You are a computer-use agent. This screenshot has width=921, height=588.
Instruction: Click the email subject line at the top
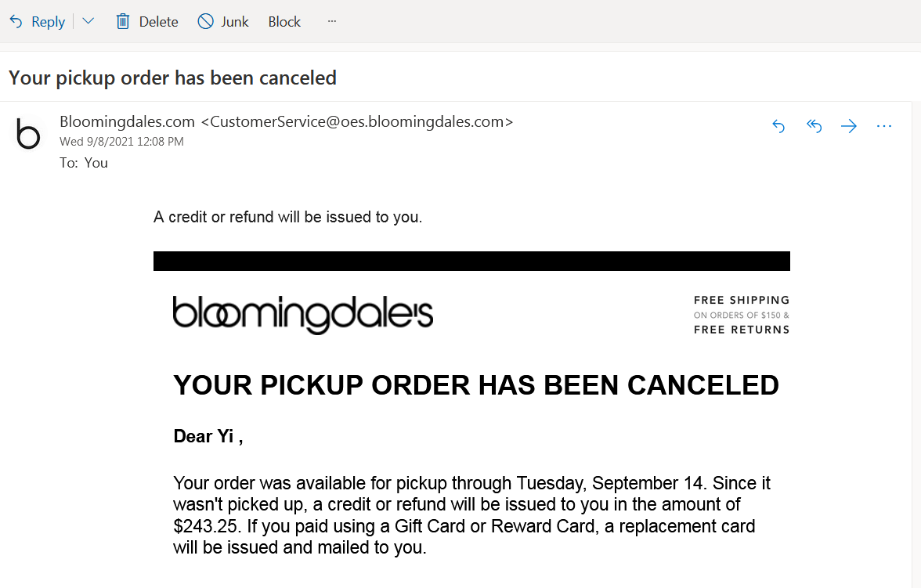coord(172,78)
